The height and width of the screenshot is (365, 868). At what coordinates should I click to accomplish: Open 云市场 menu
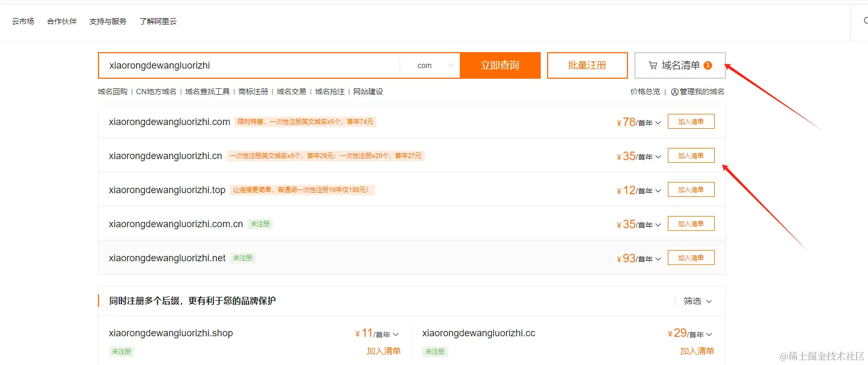click(23, 21)
